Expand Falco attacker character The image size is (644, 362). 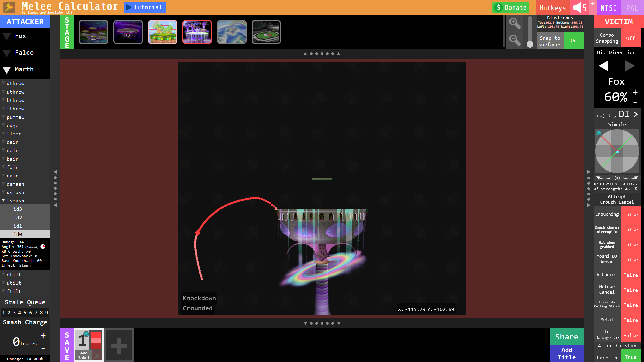pos(7,53)
